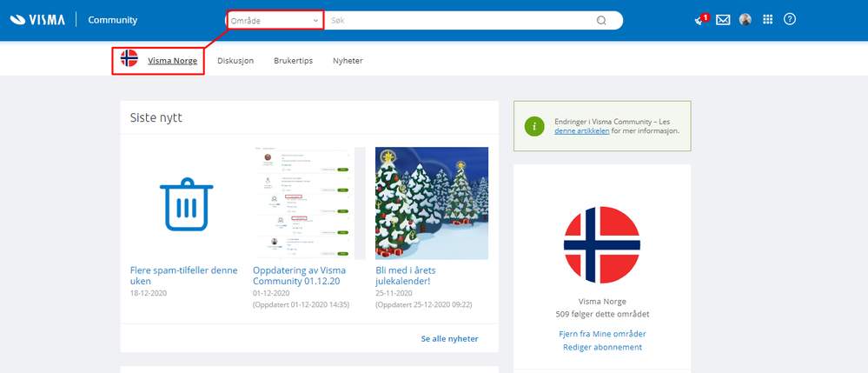Open the Visma Norge area tab

pos(172,61)
